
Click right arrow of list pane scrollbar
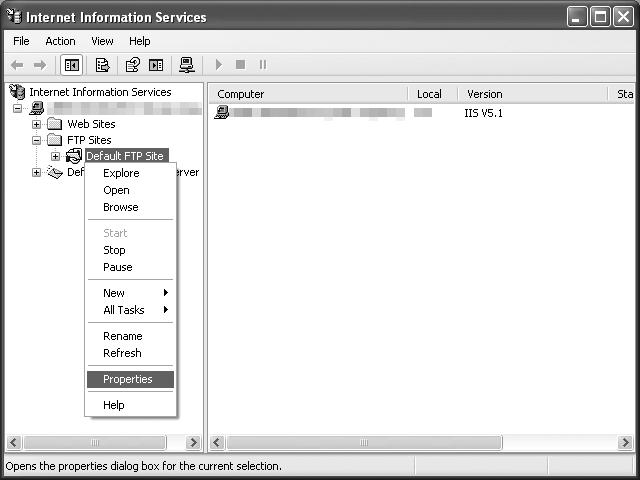(x=625, y=442)
